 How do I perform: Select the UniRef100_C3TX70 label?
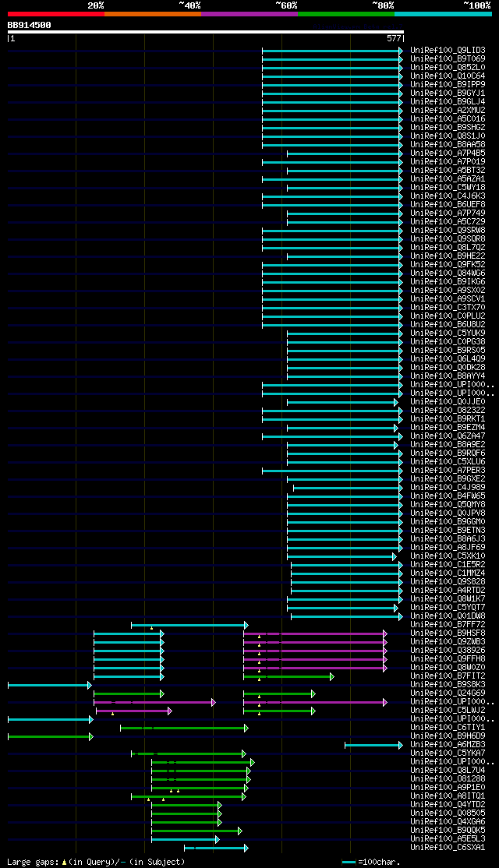point(448,308)
